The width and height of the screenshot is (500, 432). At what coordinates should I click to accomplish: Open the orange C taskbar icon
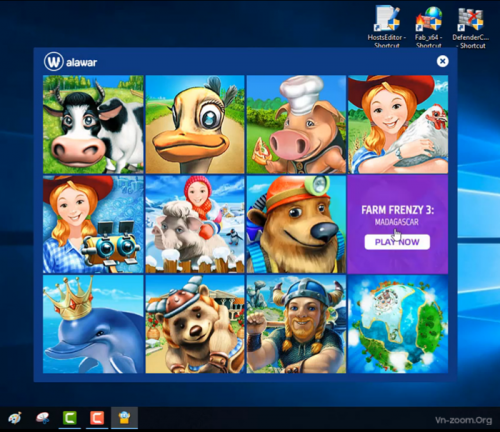(x=97, y=418)
